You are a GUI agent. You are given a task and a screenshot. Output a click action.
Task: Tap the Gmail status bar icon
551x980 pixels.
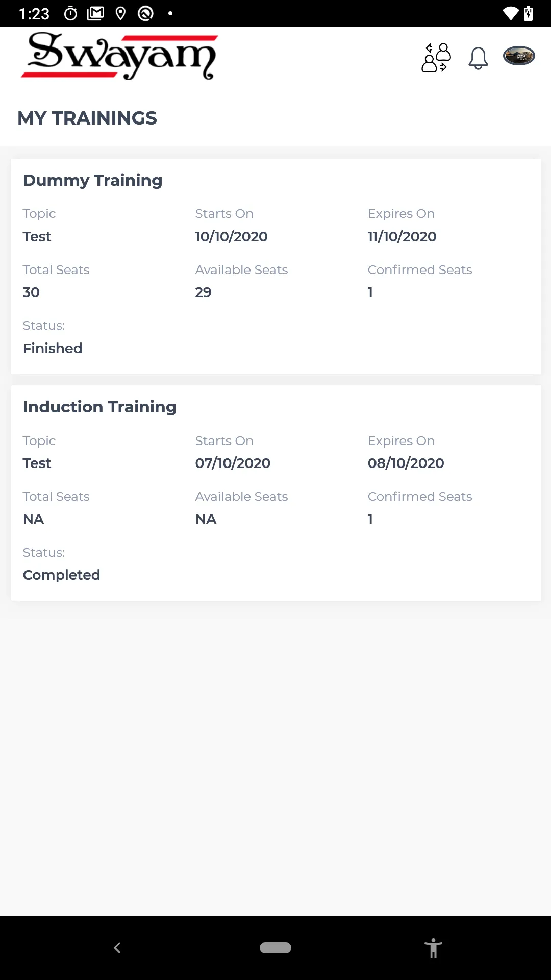(x=95, y=13)
